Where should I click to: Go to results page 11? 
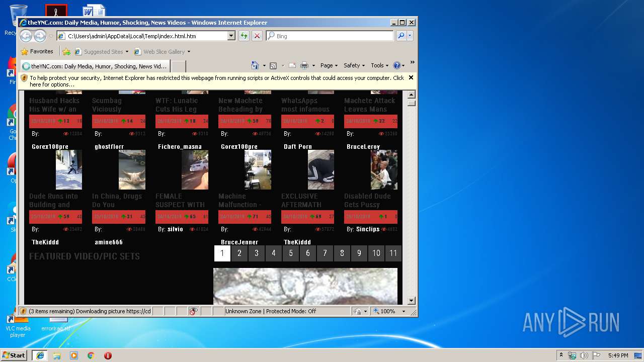click(x=393, y=253)
